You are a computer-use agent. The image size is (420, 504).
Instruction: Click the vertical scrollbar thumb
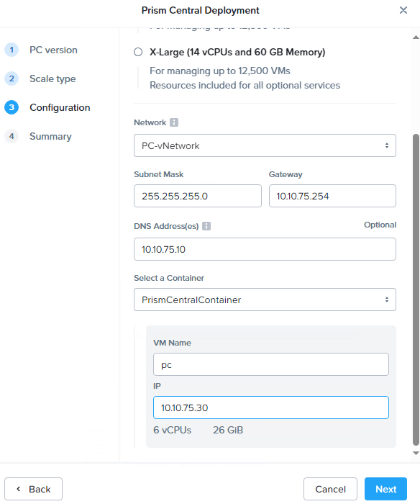click(416, 290)
